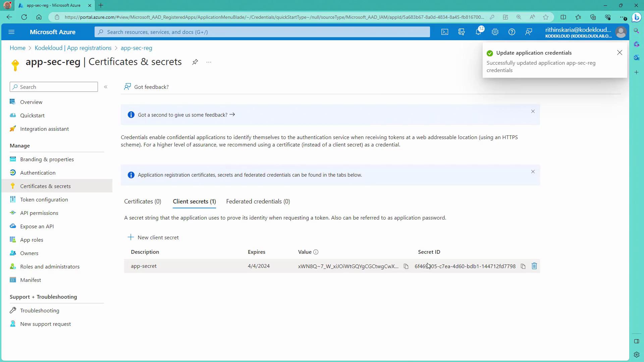Dismiss the Update application credentials notification
Viewport: 644px width, 362px height.
[x=620, y=53]
